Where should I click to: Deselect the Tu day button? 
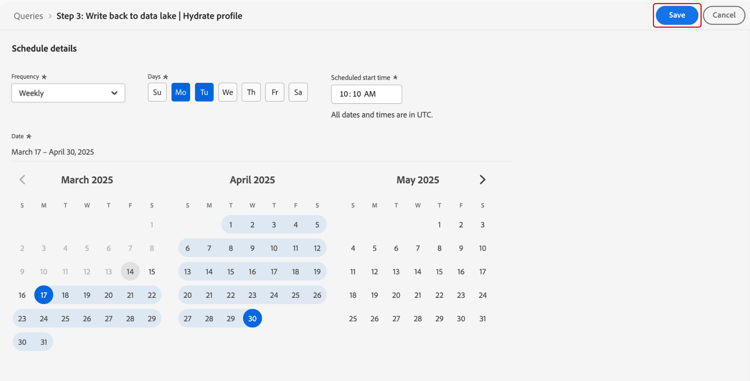tap(204, 92)
